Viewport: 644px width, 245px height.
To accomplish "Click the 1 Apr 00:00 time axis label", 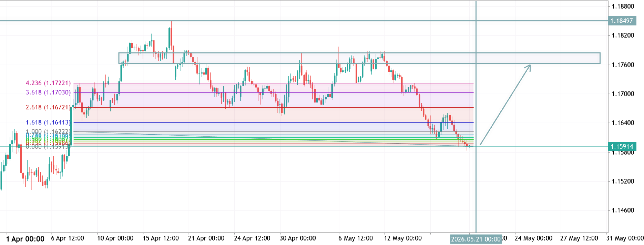I will pos(25,239).
